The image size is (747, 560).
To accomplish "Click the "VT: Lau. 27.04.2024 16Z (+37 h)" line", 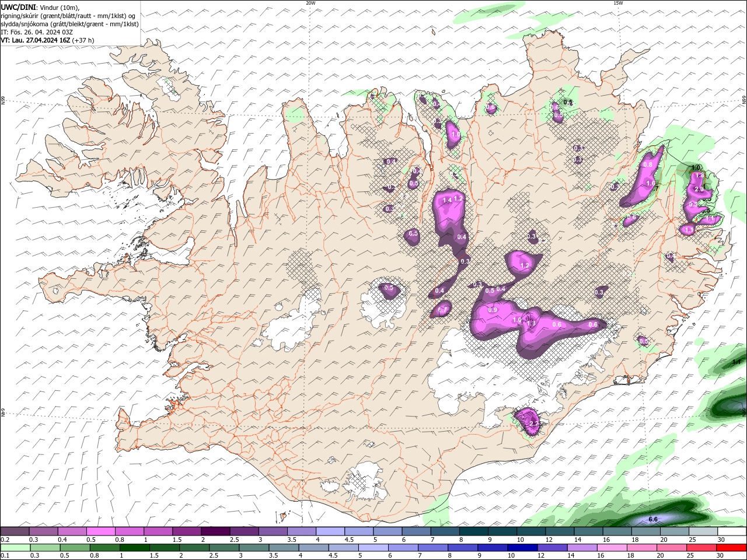I will coord(47,40).
